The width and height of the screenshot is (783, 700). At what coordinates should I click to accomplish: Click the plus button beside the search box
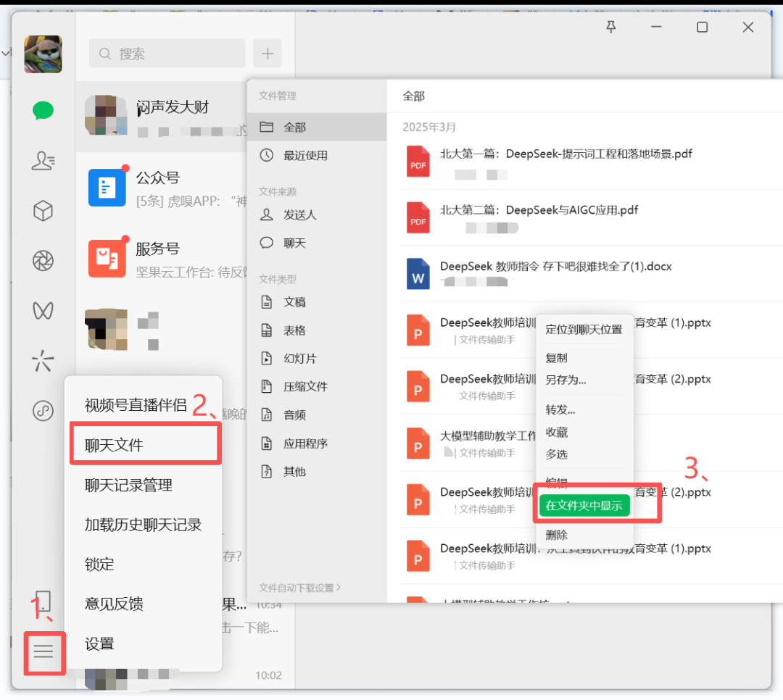[x=268, y=54]
